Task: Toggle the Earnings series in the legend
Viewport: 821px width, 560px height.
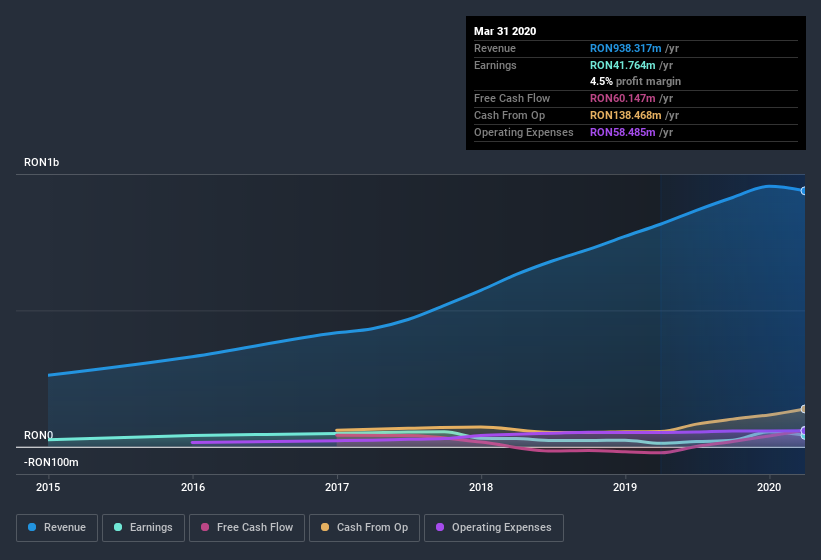Action: [x=143, y=528]
